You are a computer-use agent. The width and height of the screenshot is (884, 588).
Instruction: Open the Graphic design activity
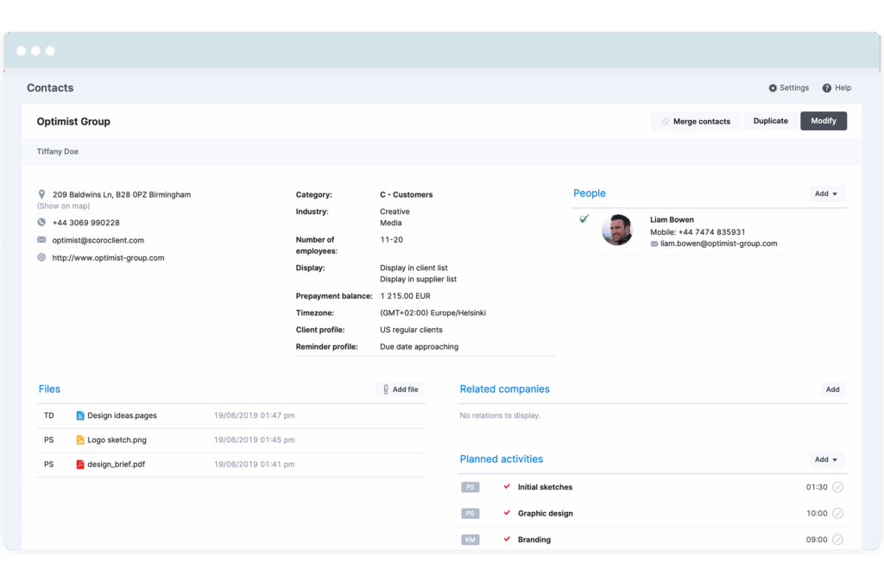click(546, 513)
